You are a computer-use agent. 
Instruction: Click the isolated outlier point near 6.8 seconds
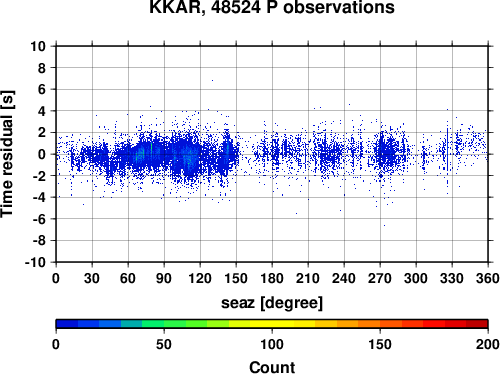[x=212, y=80]
